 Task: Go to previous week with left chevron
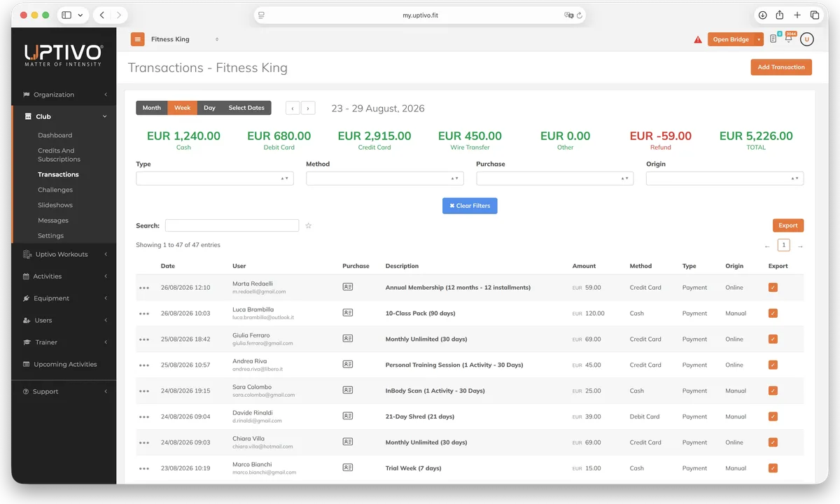(293, 108)
